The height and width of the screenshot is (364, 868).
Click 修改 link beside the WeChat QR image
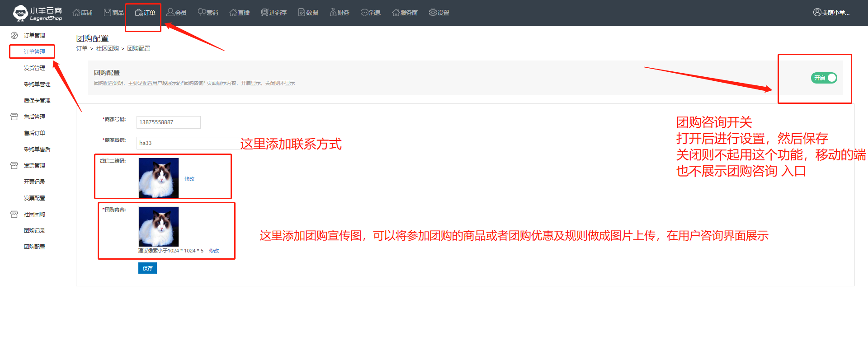click(189, 179)
